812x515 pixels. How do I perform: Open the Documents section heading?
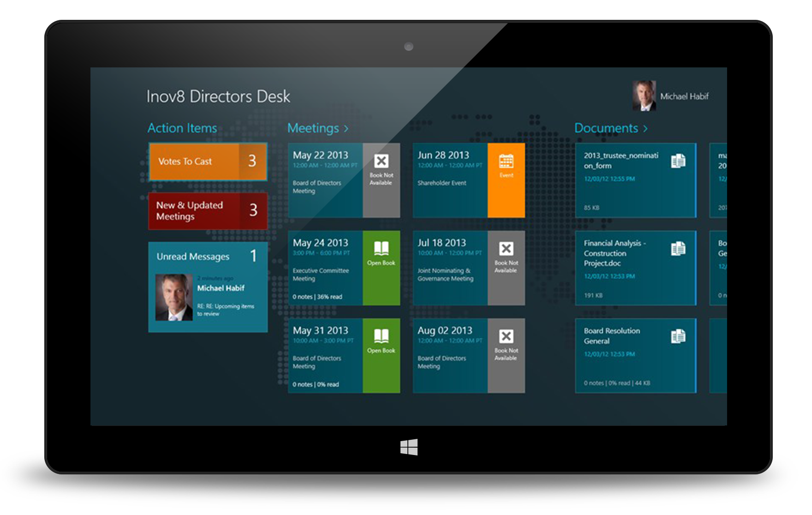pyautogui.click(x=606, y=128)
